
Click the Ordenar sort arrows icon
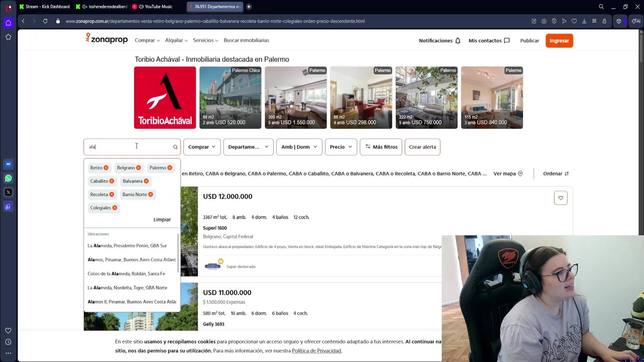point(567,173)
